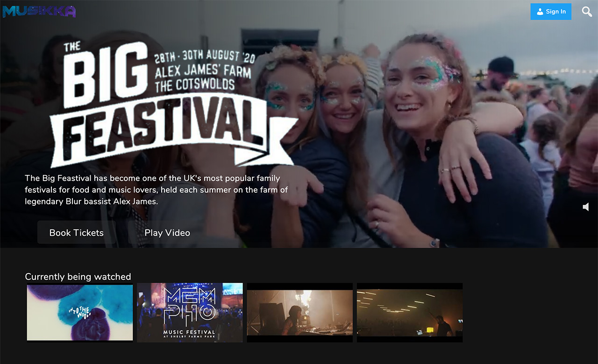Screen dimensions: 598x364
Task: Click the Play Video button
Action: (x=167, y=232)
